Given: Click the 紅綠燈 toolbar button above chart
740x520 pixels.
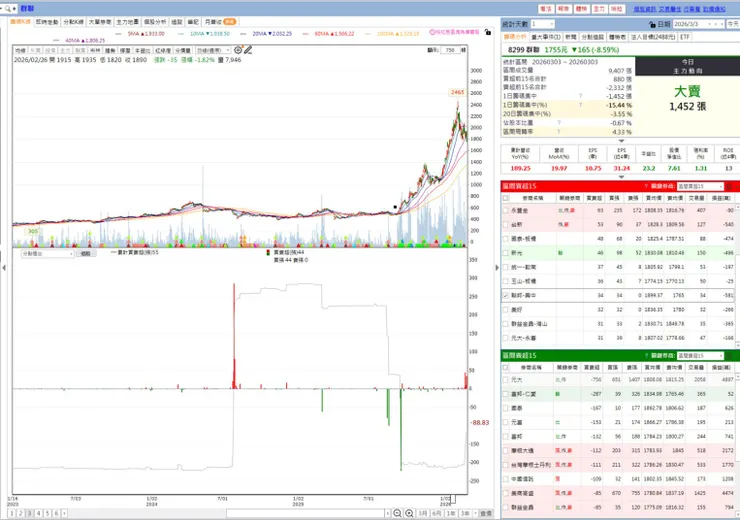Looking at the screenshot, I should [163, 50].
